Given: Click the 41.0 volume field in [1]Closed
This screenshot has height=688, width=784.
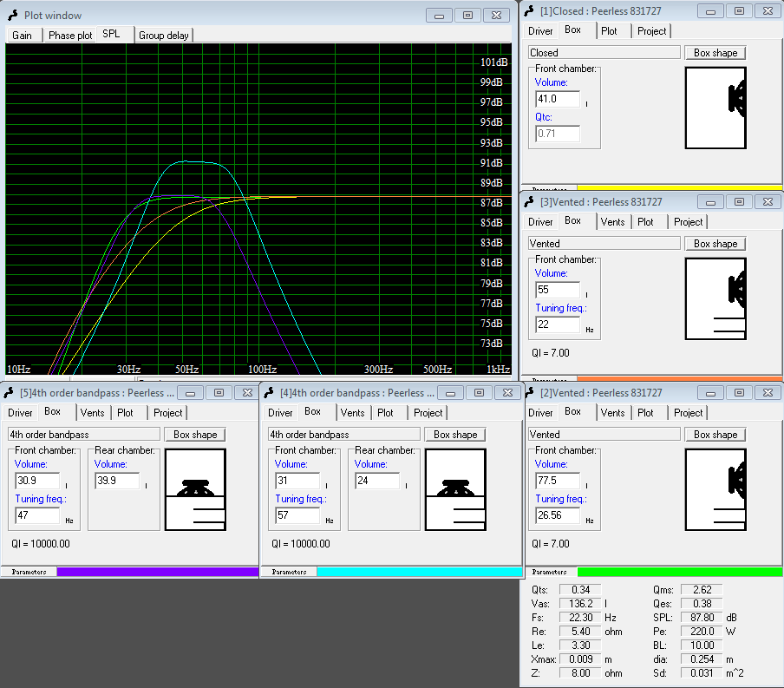Looking at the screenshot, I should (558, 99).
